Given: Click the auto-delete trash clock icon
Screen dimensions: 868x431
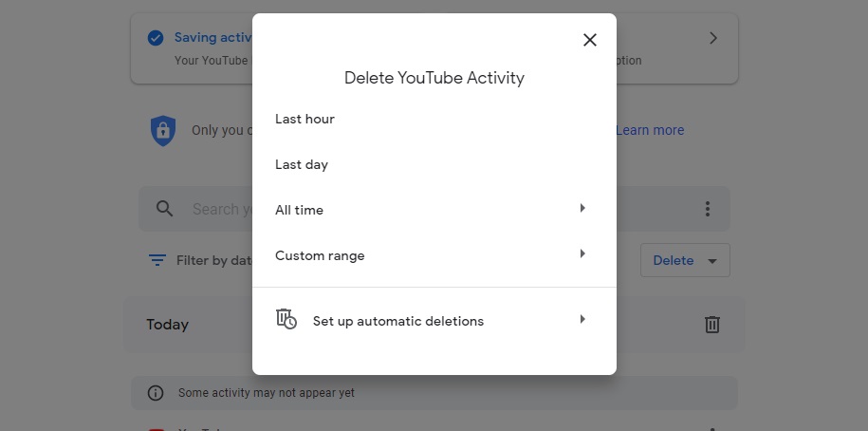Looking at the screenshot, I should click(x=286, y=319).
